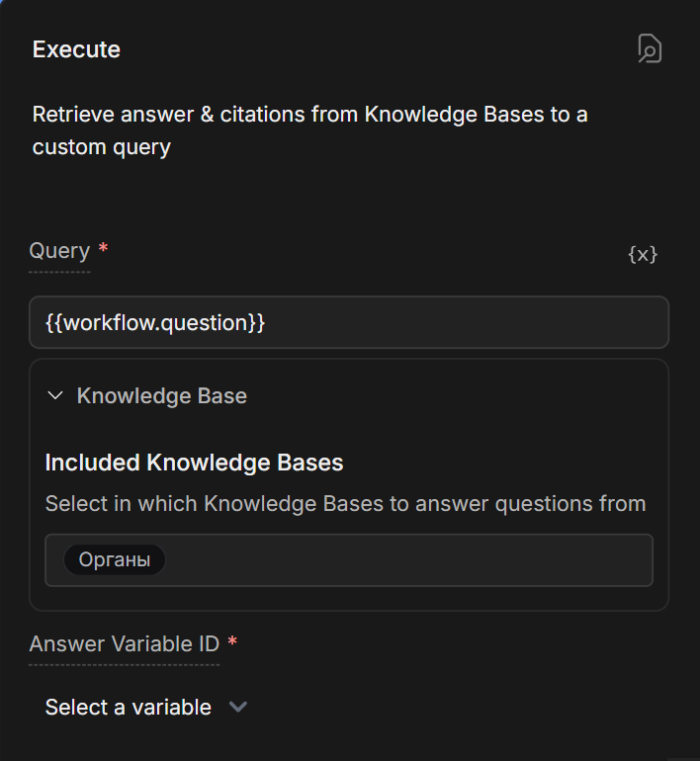Click the Knowledge Base section header label
The height and width of the screenshot is (761, 700).
tap(162, 396)
